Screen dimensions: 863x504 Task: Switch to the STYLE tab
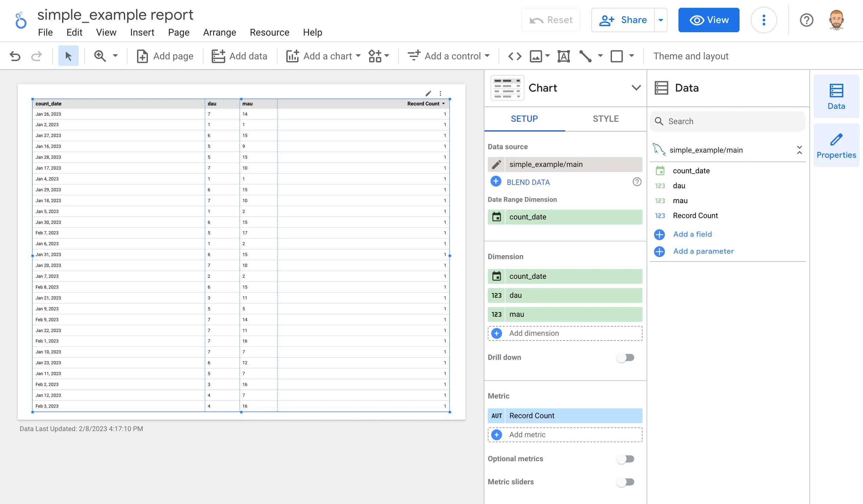click(606, 119)
